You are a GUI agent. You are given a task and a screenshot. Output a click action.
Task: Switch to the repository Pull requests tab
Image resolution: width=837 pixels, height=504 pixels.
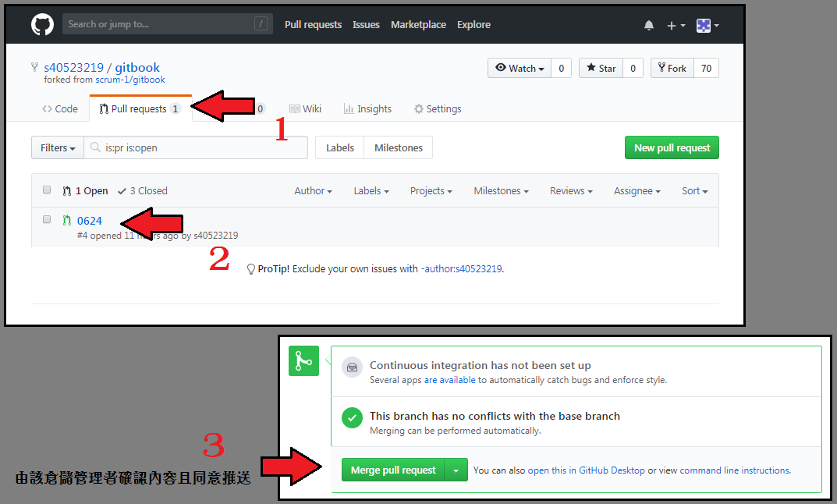(140, 109)
